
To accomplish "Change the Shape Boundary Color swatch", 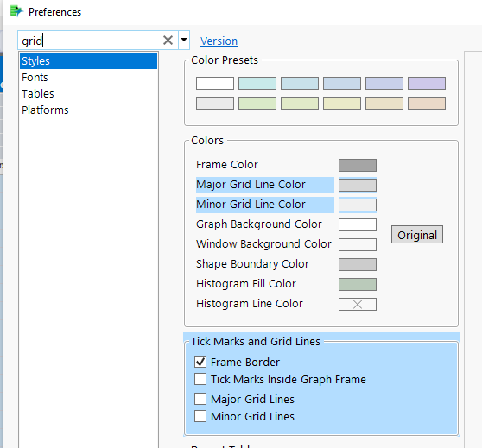I will pos(358,264).
